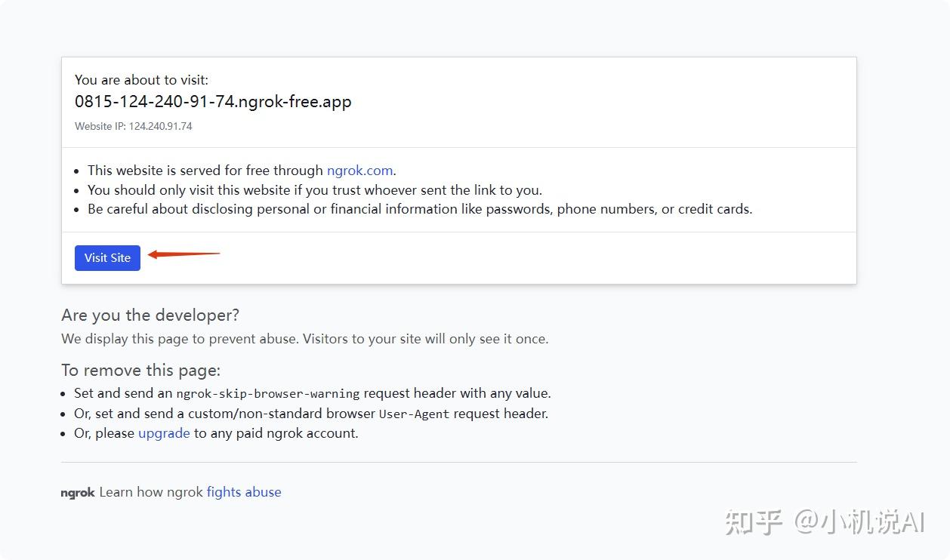Click the 'Be careful about disclosing' bullet

click(x=419, y=209)
